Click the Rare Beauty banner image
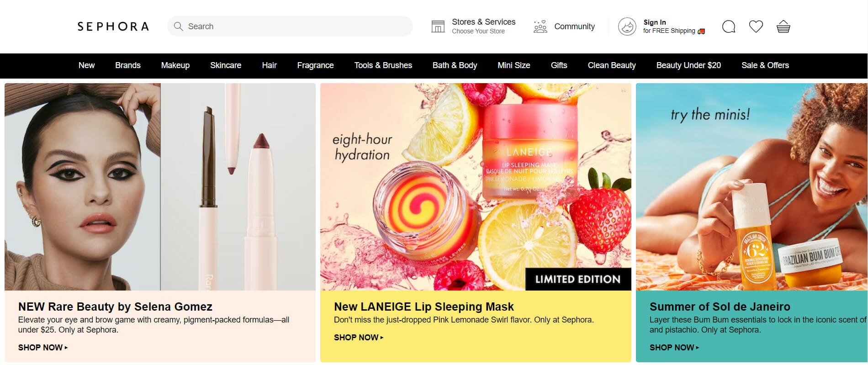Viewport: 868px width, 365px height. [x=160, y=187]
